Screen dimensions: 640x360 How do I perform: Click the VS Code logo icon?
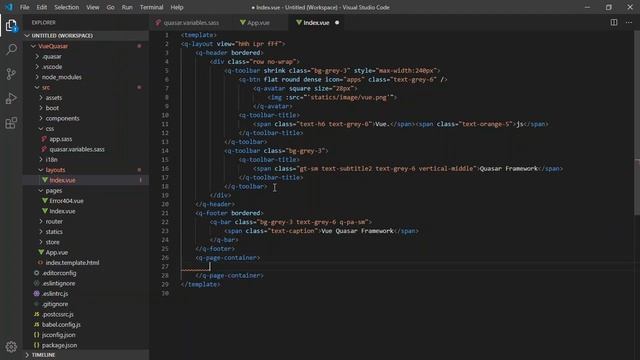pyautogui.click(x=9, y=7)
